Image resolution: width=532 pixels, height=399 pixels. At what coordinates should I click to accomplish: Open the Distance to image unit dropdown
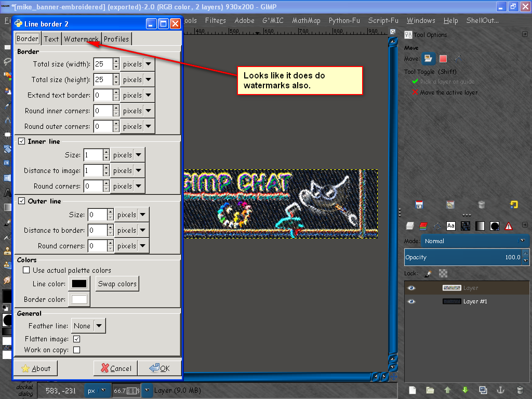[x=128, y=170]
